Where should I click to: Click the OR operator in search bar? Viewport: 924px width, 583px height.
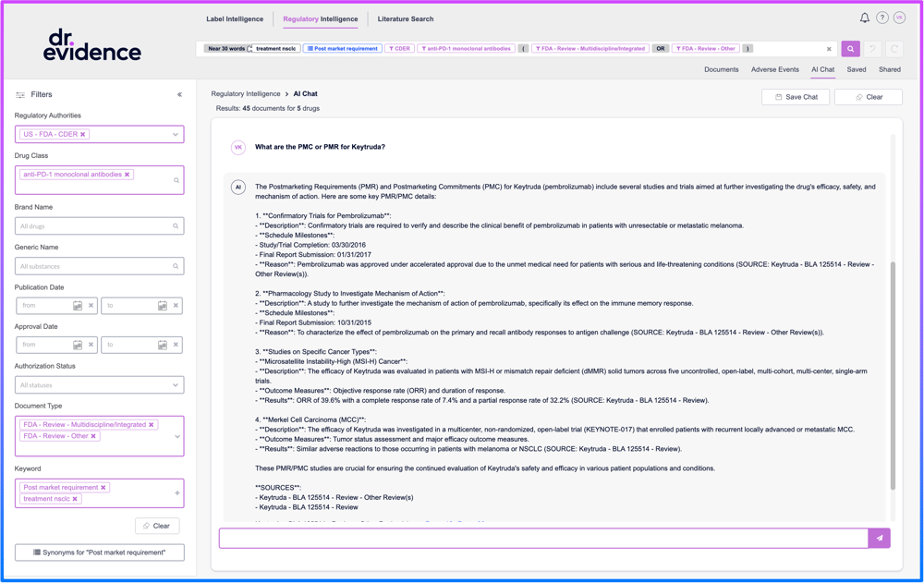(661, 49)
